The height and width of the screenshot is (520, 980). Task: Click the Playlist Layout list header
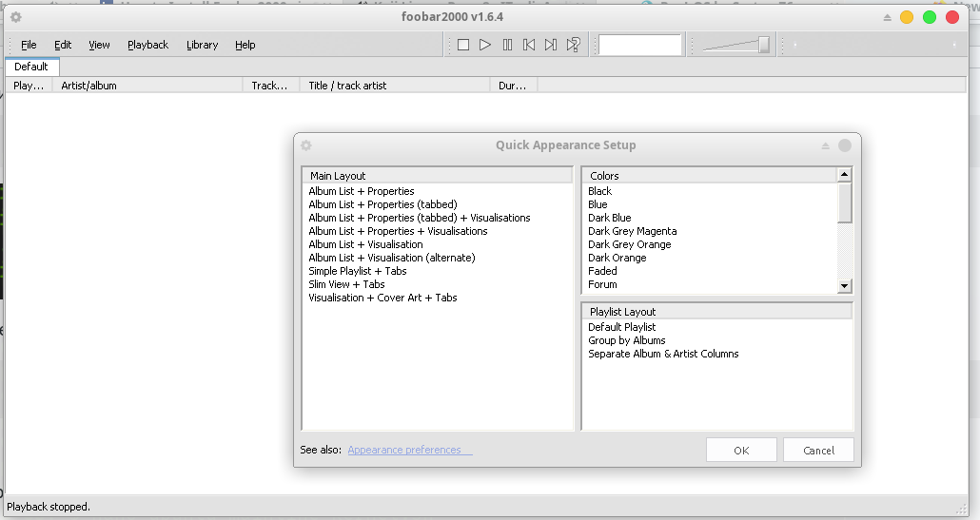pos(717,312)
